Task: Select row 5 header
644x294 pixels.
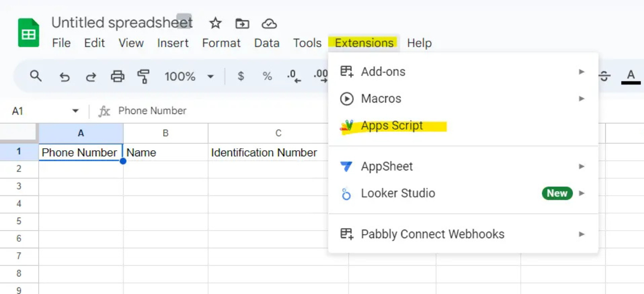Action: 19,221
